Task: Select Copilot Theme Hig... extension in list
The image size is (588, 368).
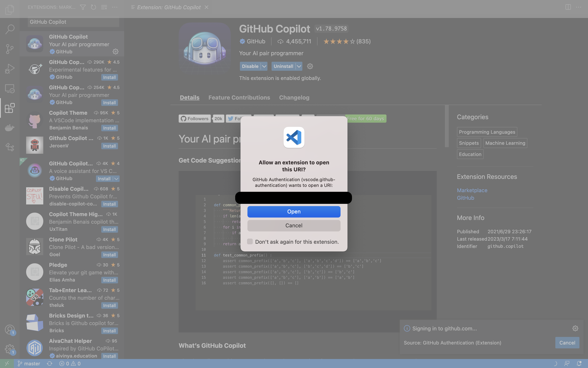Action: click(x=72, y=221)
